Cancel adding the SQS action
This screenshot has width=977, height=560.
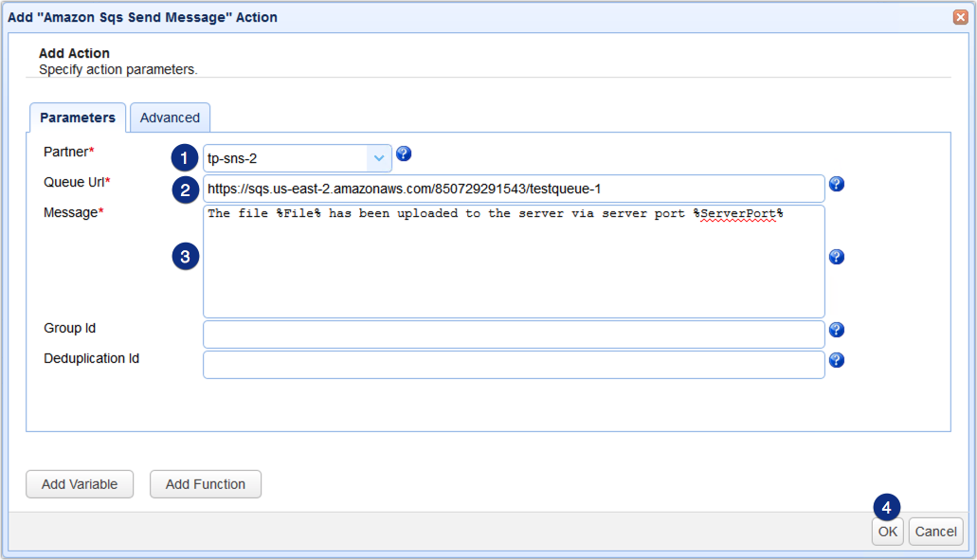point(935,532)
